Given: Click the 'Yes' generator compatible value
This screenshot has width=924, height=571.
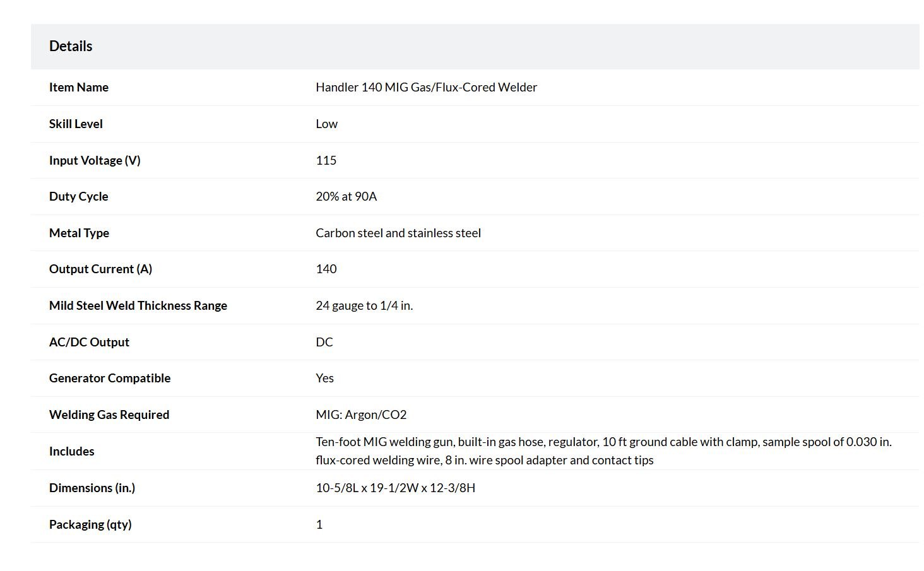Looking at the screenshot, I should pos(324,378).
